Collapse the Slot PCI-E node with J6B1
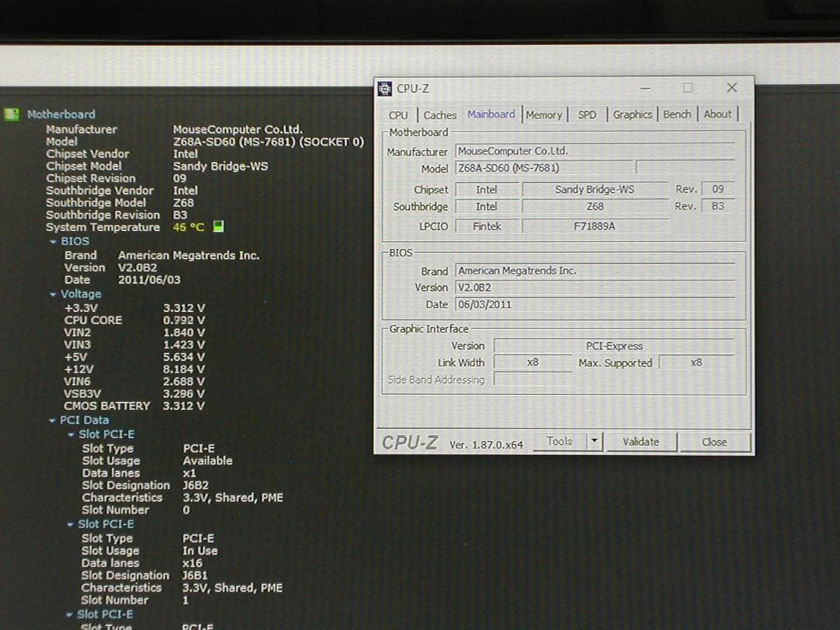 click(x=70, y=524)
